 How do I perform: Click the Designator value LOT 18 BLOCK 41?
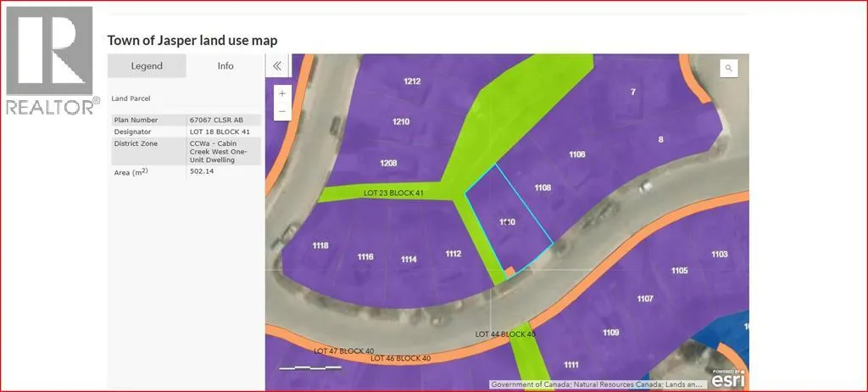click(219, 132)
